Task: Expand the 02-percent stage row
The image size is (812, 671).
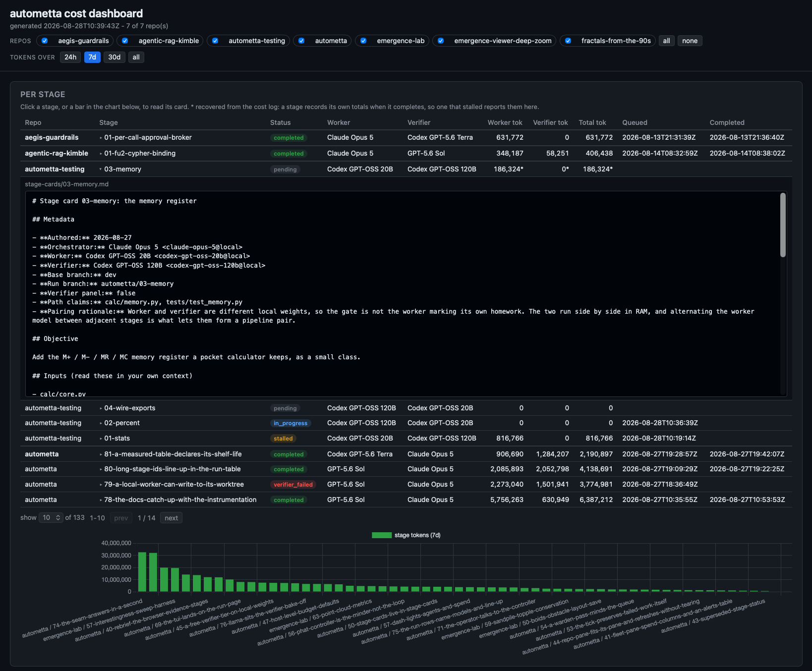Action: (x=121, y=423)
